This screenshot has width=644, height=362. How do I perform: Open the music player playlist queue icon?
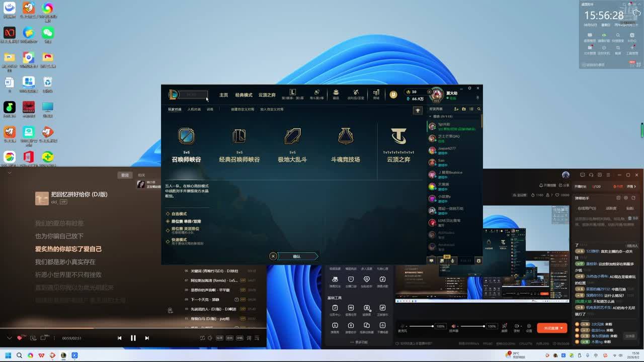click(258, 338)
